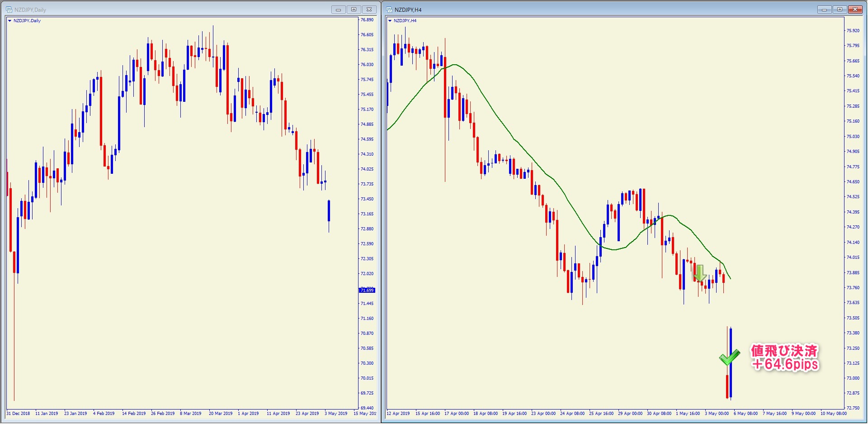Maximize the NZDJPY,H4 chart window
Screen dimensions: 868x424
(840, 10)
